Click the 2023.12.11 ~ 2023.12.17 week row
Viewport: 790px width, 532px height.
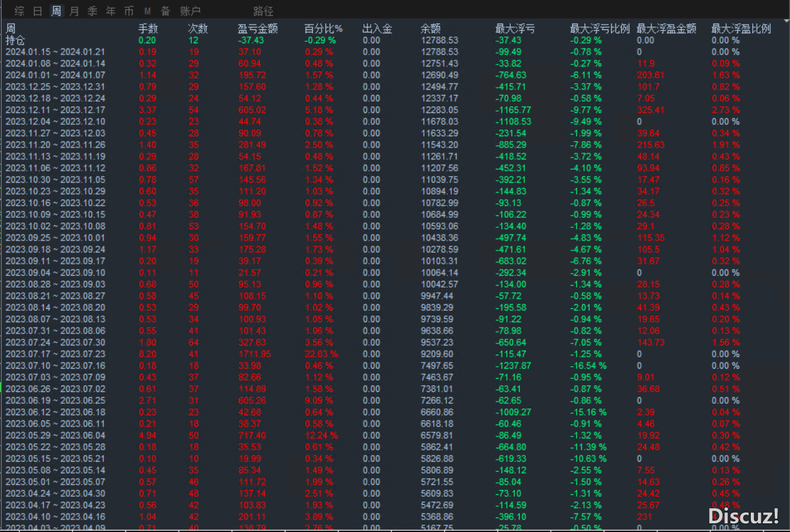point(55,110)
